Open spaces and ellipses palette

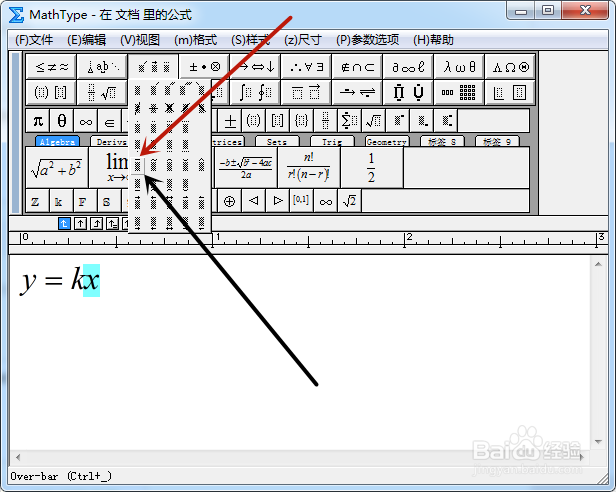[x=103, y=67]
